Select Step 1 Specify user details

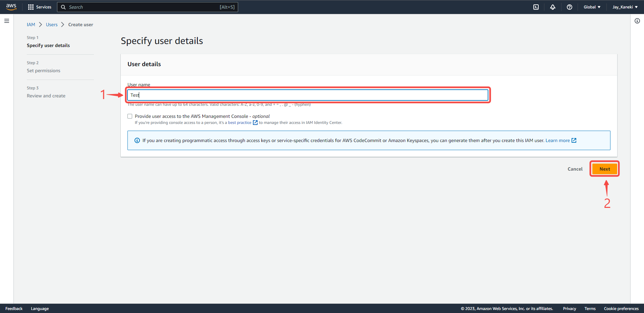coord(48,45)
